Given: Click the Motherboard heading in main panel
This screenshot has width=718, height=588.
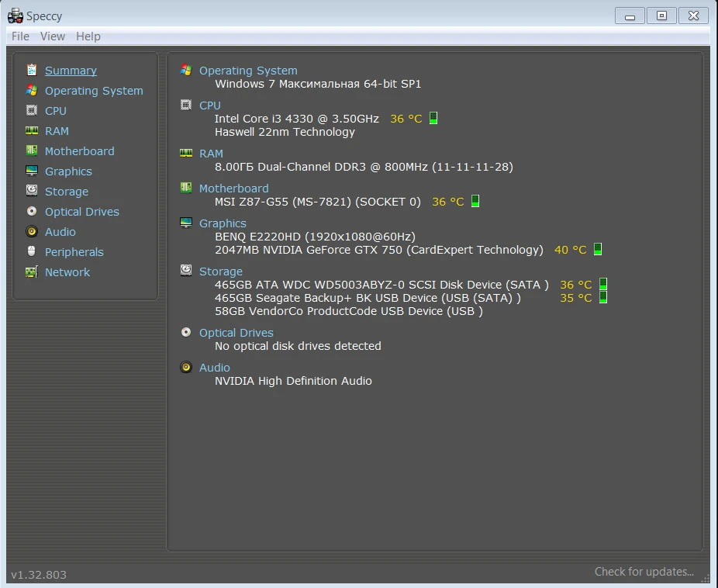Looking at the screenshot, I should pyautogui.click(x=234, y=189).
